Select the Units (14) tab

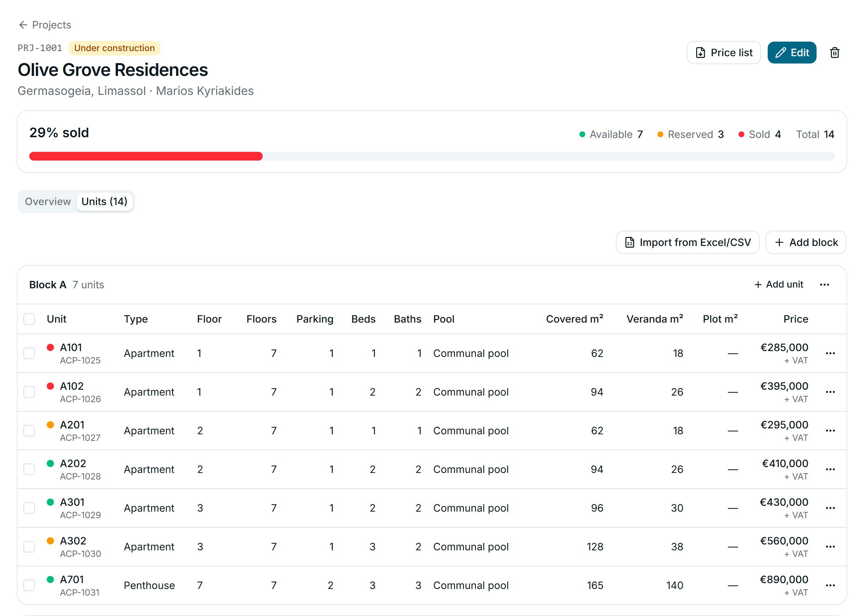[x=104, y=202]
